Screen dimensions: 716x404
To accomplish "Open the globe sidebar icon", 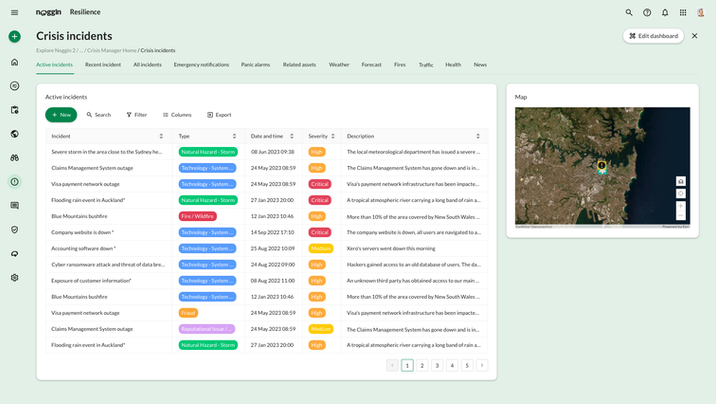I will tap(15, 134).
